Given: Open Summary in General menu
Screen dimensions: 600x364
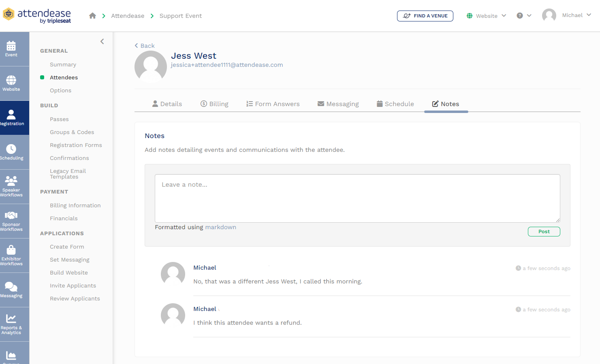Looking at the screenshot, I should [x=63, y=64].
